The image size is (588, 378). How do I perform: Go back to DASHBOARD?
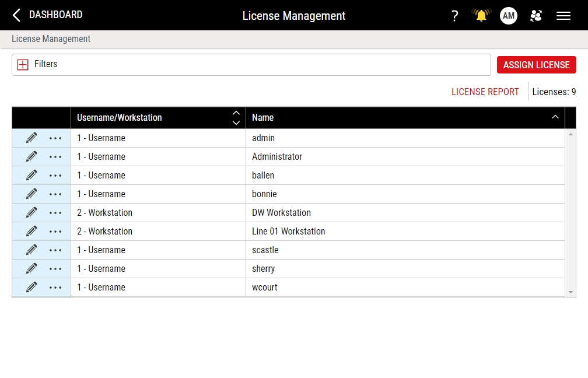pyautogui.click(x=55, y=15)
